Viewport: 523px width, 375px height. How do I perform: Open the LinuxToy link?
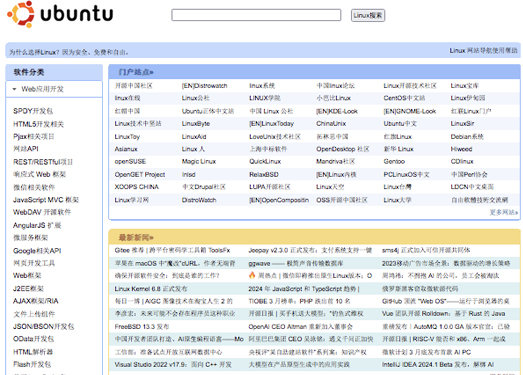[127, 137]
